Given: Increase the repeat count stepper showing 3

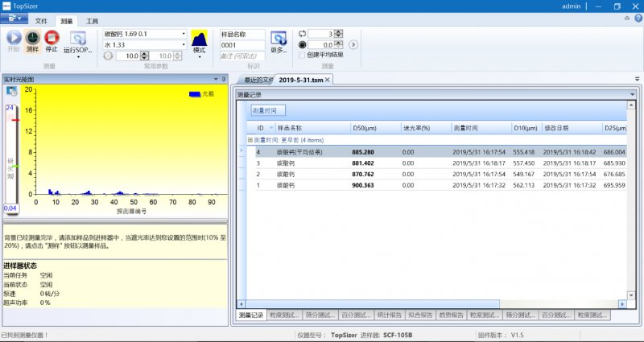Looking at the screenshot, I should (338, 31).
